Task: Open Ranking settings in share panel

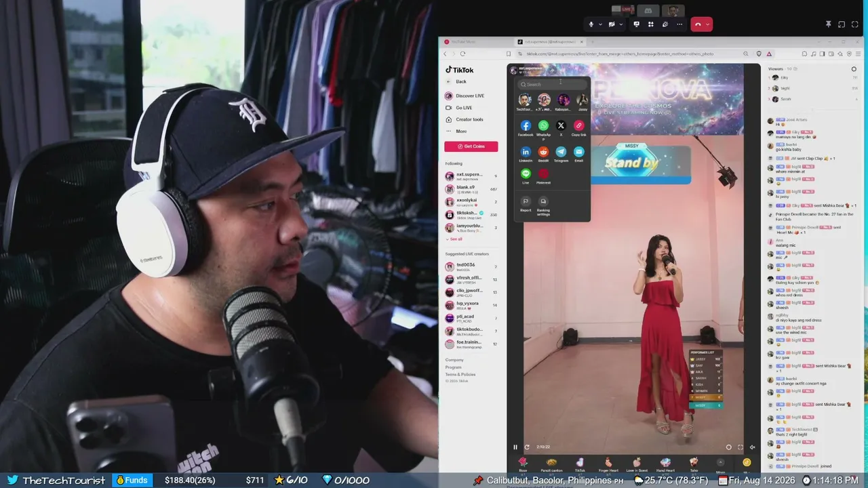Action: pos(543,206)
